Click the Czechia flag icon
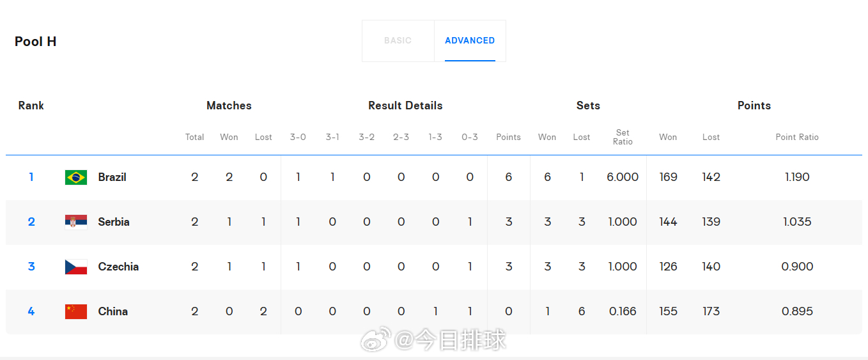 [x=76, y=267]
